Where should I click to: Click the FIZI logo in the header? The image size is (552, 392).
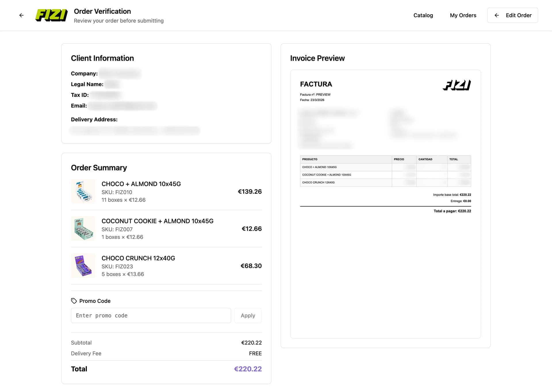coord(51,15)
